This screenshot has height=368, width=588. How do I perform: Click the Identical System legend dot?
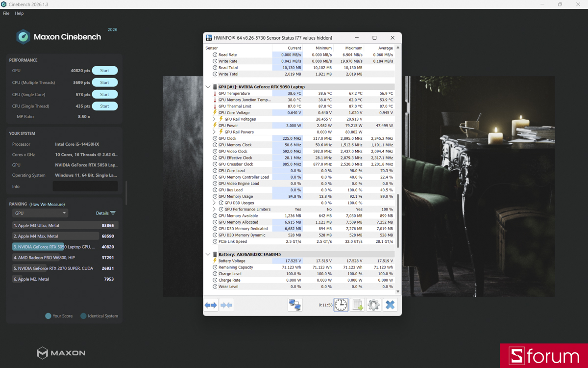pyautogui.click(x=83, y=316)
